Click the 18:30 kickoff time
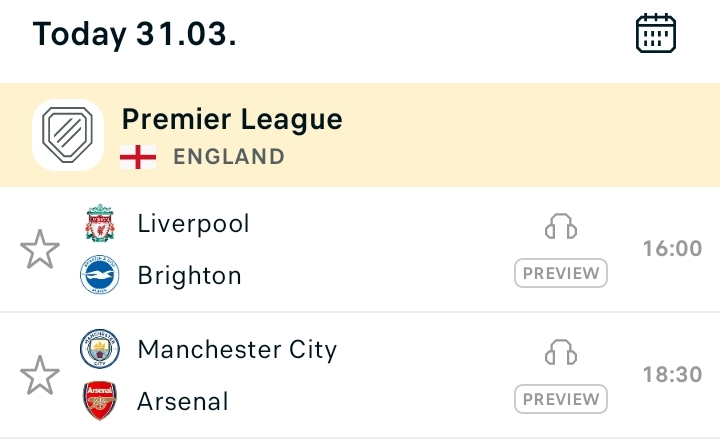 (x=672, y=375)
